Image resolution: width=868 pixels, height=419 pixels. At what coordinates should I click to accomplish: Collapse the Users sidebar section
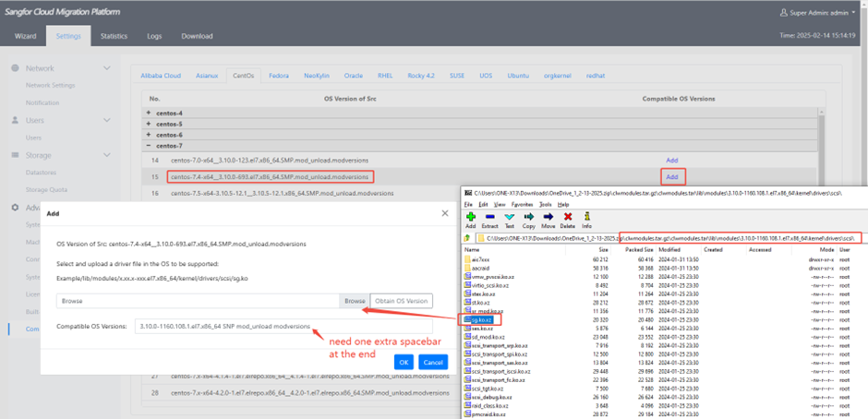click(107, 120)
